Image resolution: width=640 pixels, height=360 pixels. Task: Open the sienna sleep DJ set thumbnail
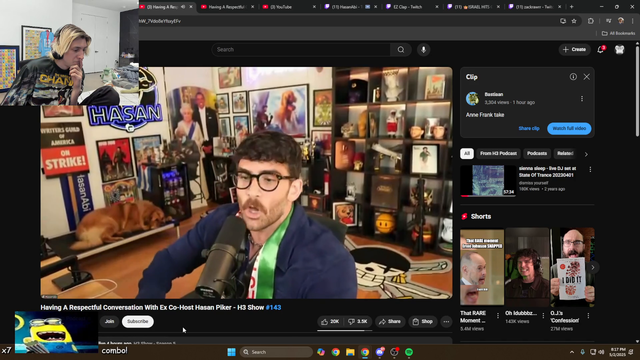click(488, 181)
